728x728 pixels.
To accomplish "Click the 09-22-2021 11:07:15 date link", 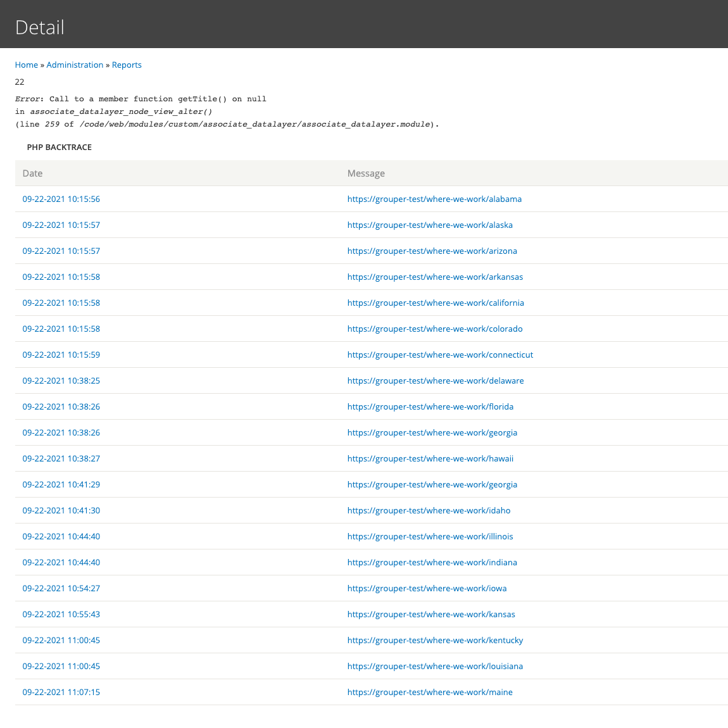I will (61, 693).
